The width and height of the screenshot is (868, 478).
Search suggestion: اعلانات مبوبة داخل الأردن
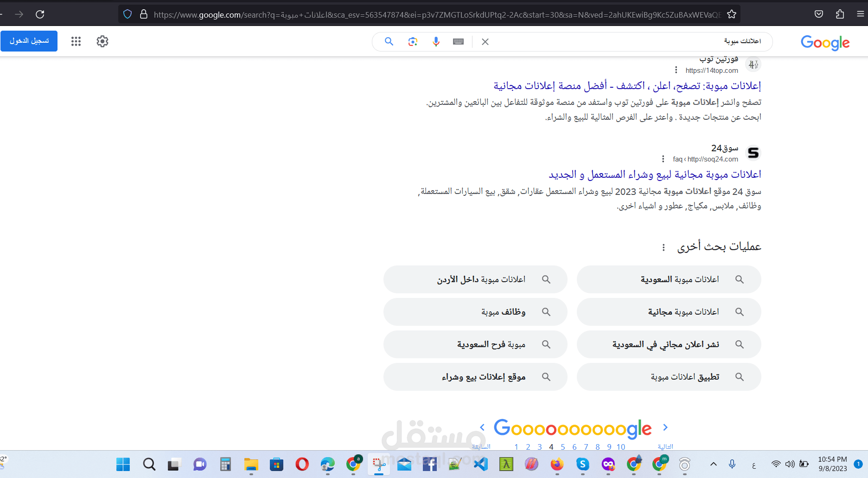click(x=475, y=279)
